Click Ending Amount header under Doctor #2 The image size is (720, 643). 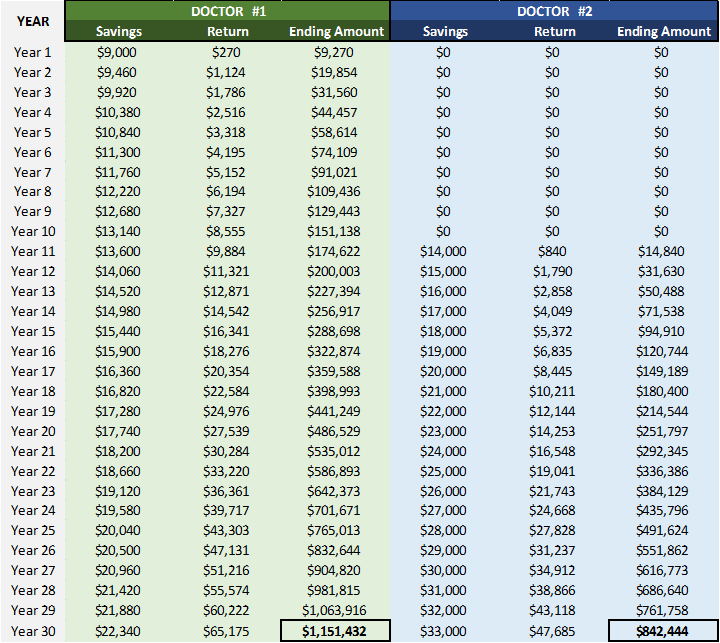[x=664, y=32]
